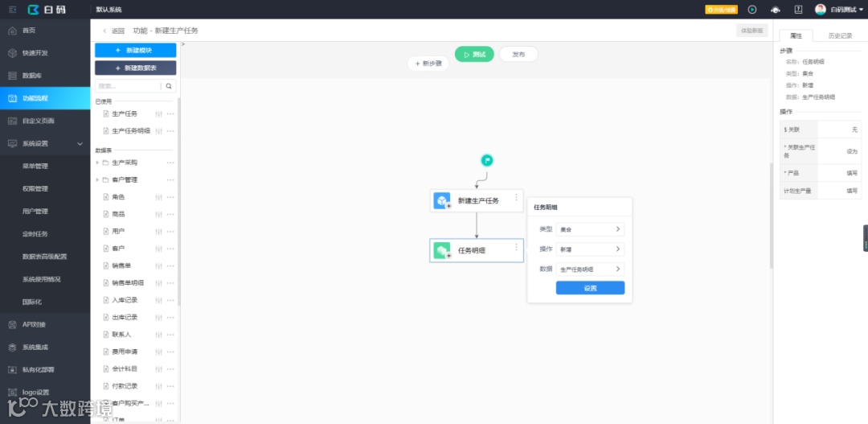
Task: Click the search magnifier icon
Action: coord(169,86)
